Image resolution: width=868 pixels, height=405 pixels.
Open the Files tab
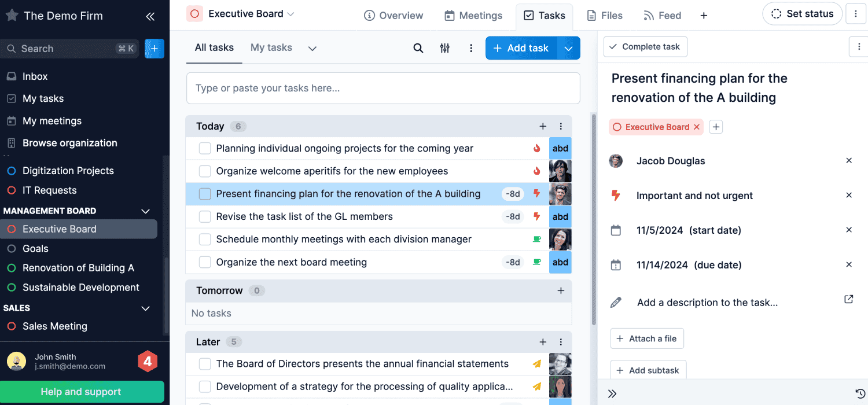[605, 16]
